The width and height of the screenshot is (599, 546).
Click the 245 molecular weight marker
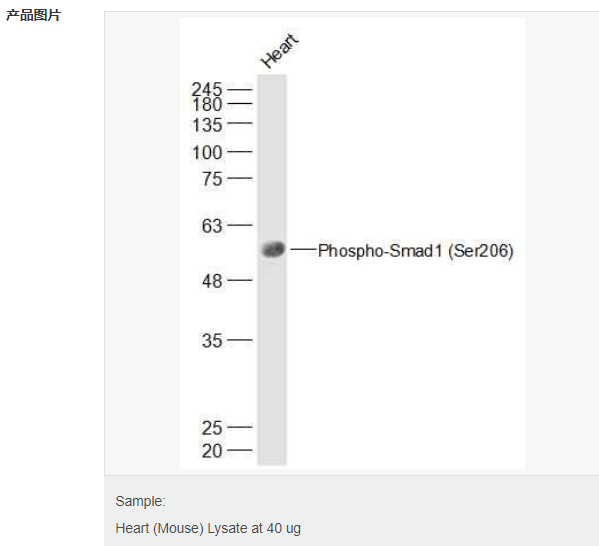[x=207, y=90]
